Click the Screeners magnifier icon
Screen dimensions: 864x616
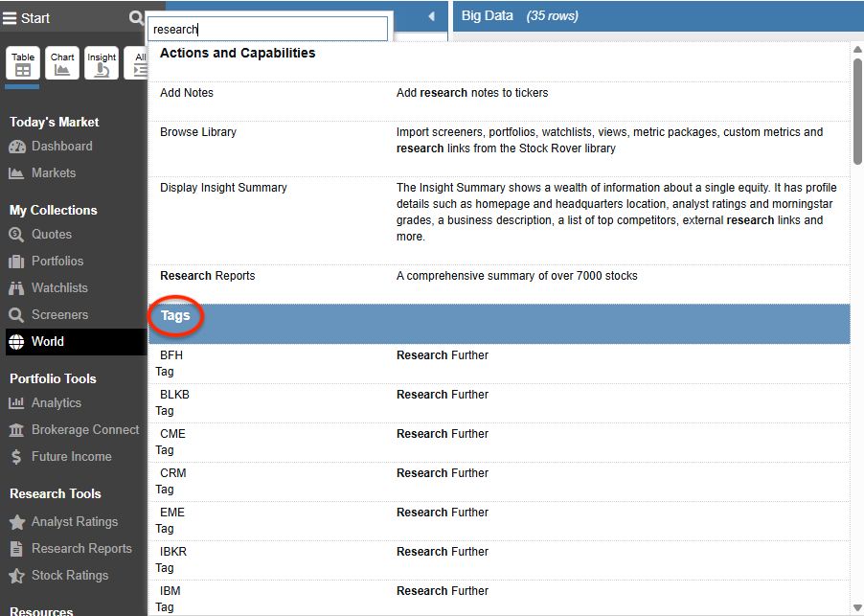[x=16, y=315]
